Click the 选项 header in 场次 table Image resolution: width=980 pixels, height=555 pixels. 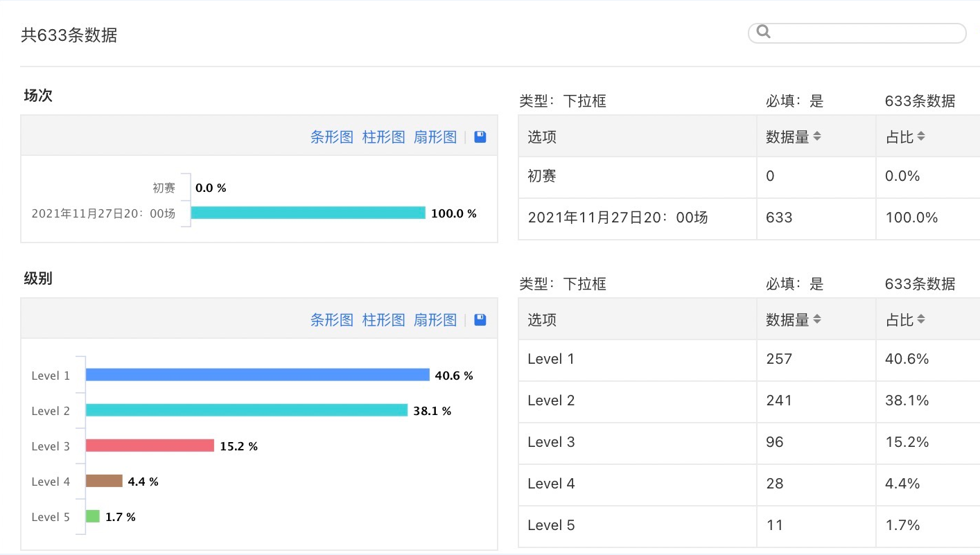[x=542, y=137]
